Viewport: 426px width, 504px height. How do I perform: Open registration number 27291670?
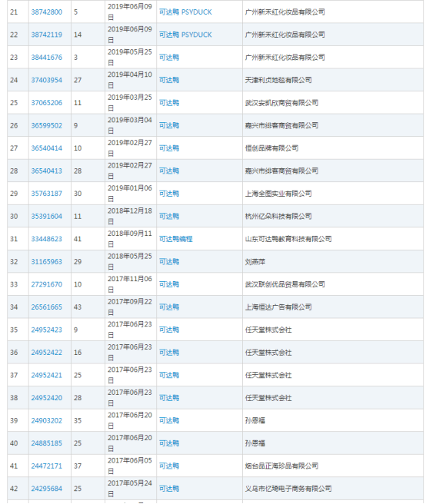click(47, 284)
